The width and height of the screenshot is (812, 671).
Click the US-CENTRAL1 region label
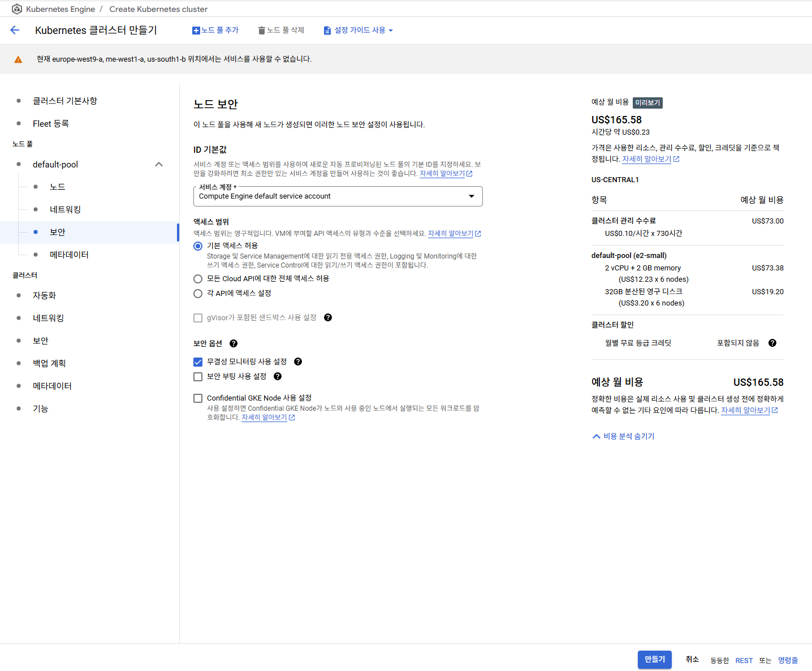(x=615, y=180)
